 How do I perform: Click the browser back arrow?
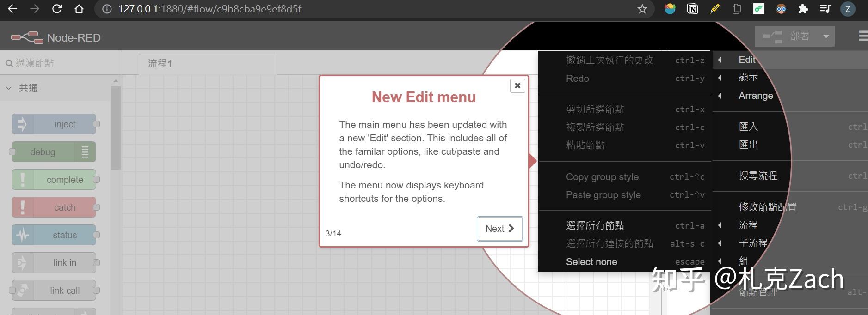[x=12, y=9]
